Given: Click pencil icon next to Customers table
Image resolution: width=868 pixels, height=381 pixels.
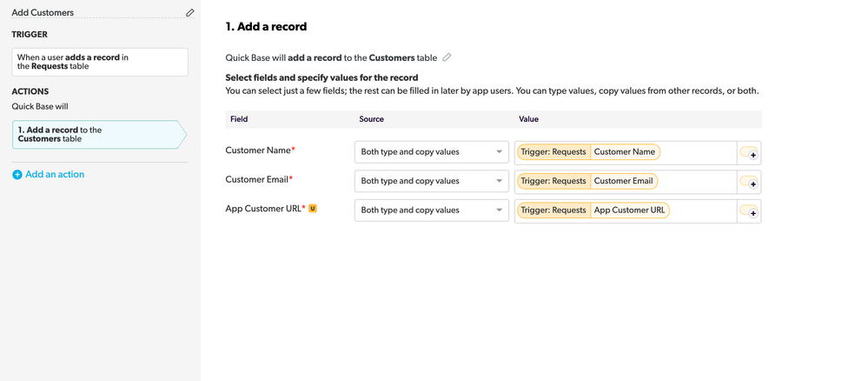Looking at the screenshot, I should coord(447,57).
